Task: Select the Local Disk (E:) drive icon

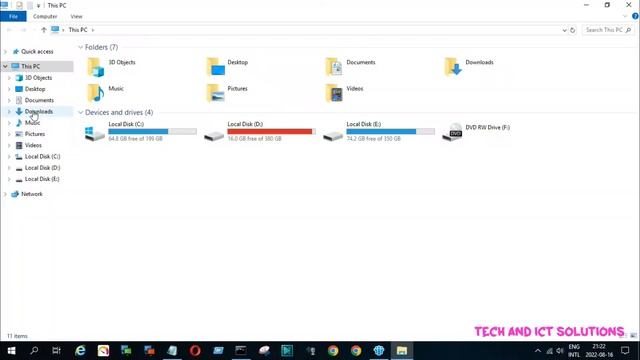Action: (333, 135)
